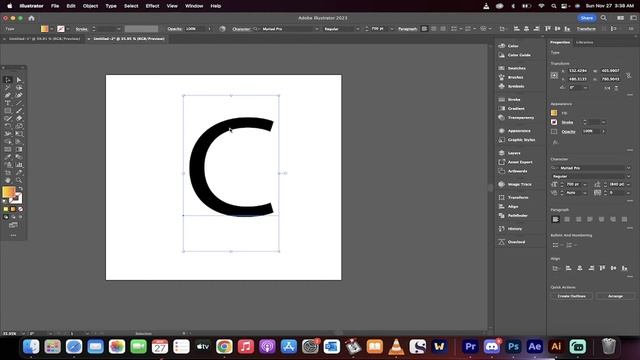The image size is (640, 360).
Task: Select the Selection tool in toolbar
Action: (x=8, y=80)
